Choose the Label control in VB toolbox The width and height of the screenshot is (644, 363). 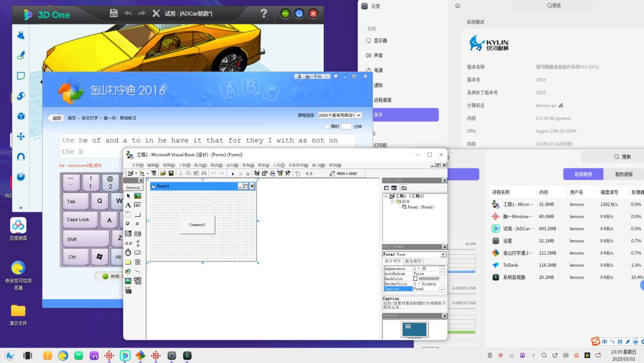click(x=128, y=205)
